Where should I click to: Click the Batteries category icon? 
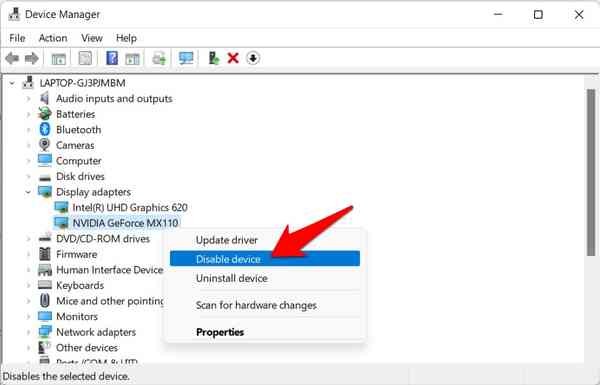coord(45,114)
